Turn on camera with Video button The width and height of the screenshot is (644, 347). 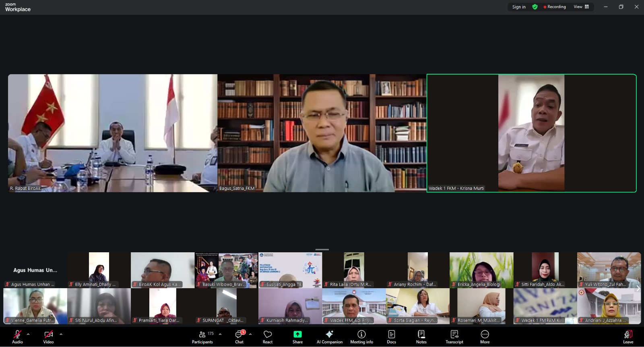coord(48,337)
